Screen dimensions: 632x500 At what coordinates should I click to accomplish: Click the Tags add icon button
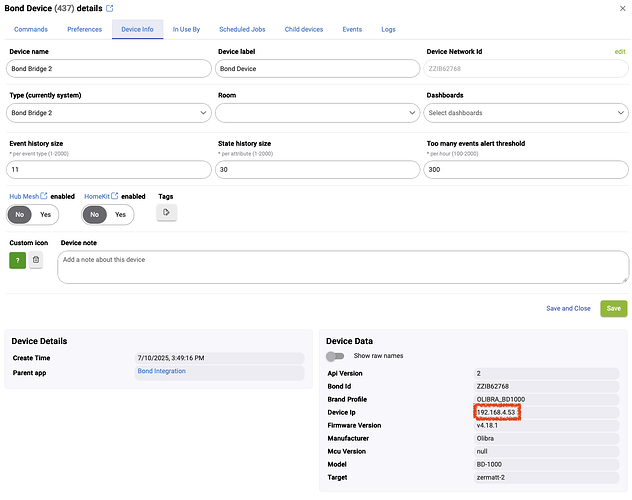(x=167, y=213)
